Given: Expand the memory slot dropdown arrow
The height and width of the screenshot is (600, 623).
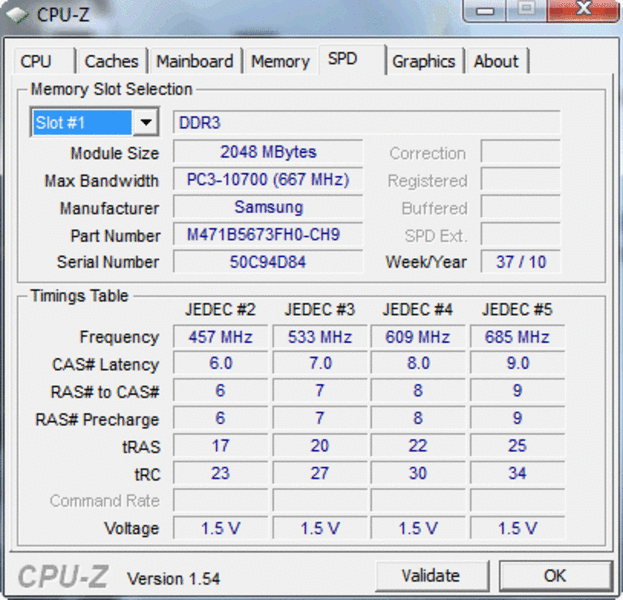Looking at the screenshot, I should 146,122.
